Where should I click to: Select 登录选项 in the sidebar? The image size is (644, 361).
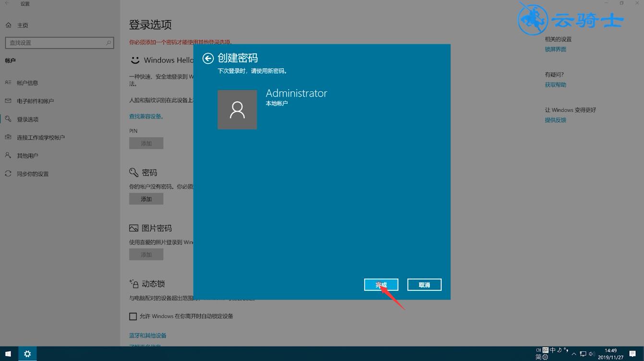pyautogui.click(x=27, y=119)
